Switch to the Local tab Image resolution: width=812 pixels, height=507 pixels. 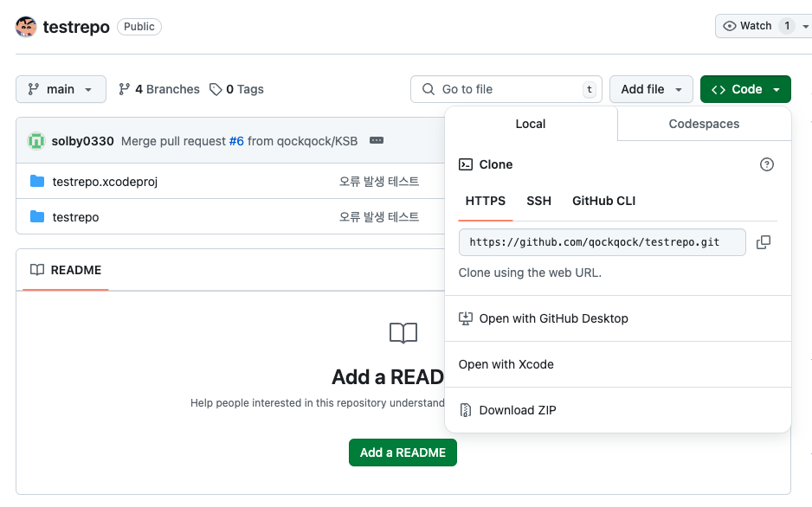coord(531,124)
